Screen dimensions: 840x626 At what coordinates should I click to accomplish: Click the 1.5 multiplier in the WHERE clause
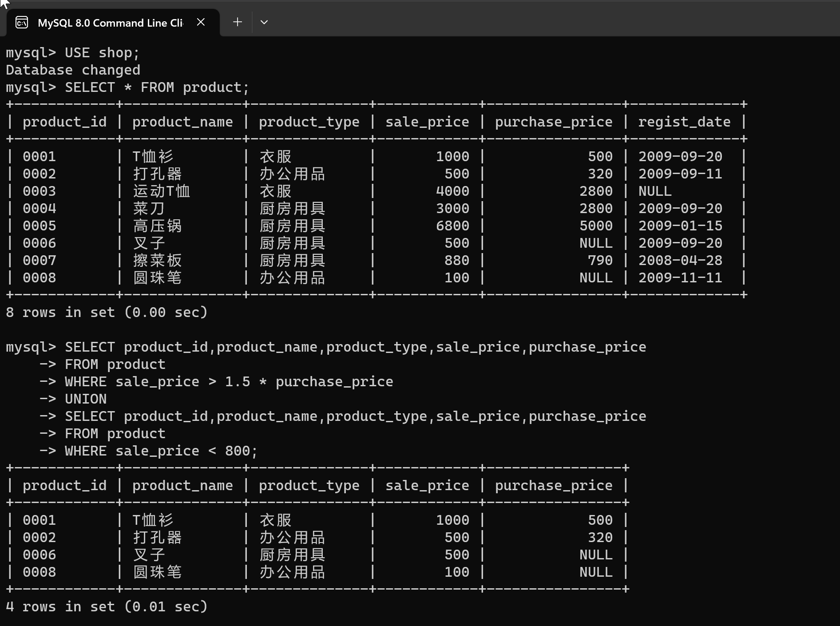(238, 382)
